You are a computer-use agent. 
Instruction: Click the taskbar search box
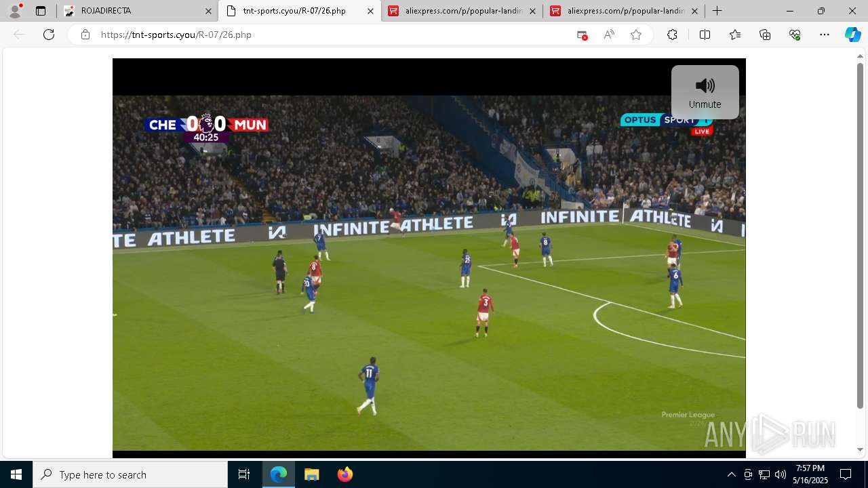point(130,474)
